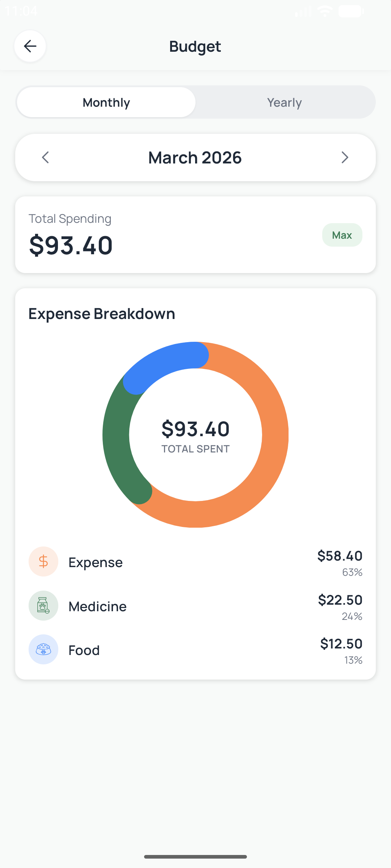Viewport: 391px width, 868px height.
Task: Tap the $93.40 Total Spending amount
Action: [x=71, y=245]
